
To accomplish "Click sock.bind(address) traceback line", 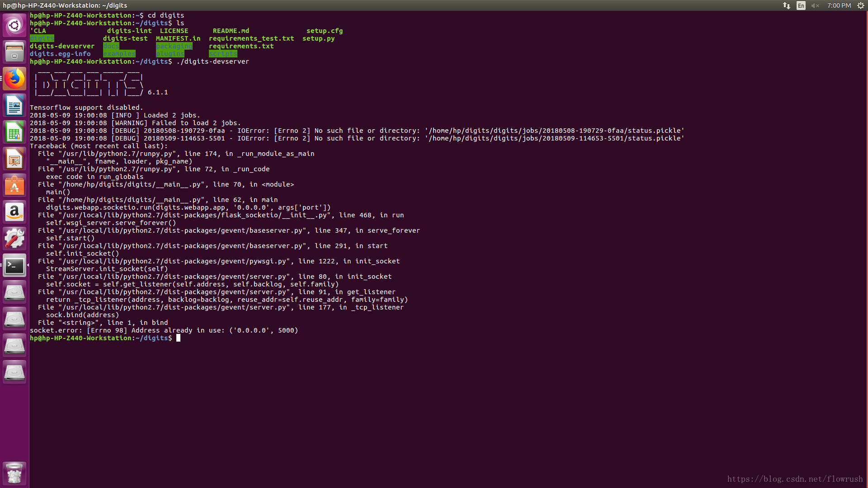I will click(82, 315).
